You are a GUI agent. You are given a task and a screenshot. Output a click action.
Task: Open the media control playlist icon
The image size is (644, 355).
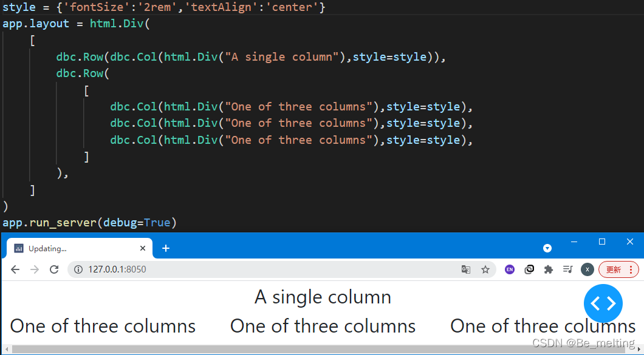click(x=568, y=269)
